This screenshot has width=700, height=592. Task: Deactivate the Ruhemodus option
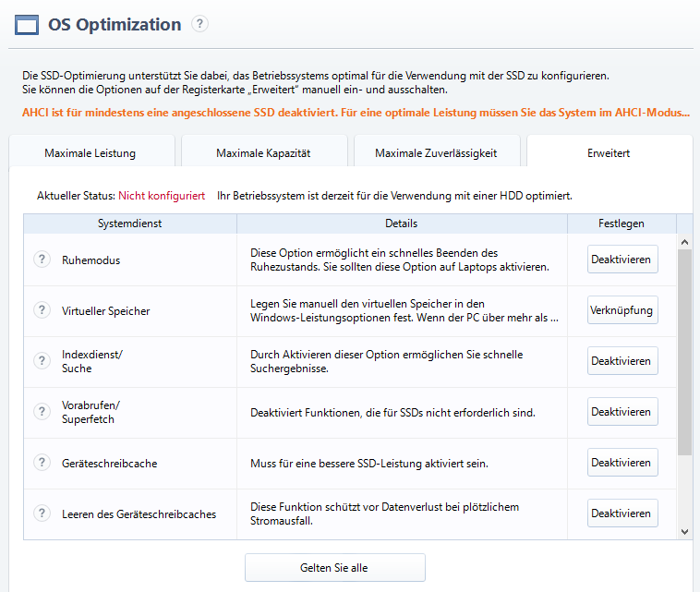[622, 260]
